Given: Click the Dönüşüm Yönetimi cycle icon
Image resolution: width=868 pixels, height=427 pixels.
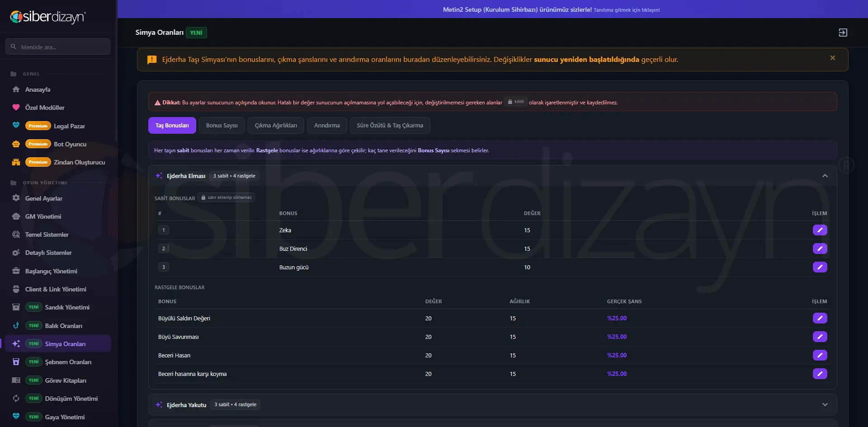Looking at the screenshot, I should (x=16, y=399).
